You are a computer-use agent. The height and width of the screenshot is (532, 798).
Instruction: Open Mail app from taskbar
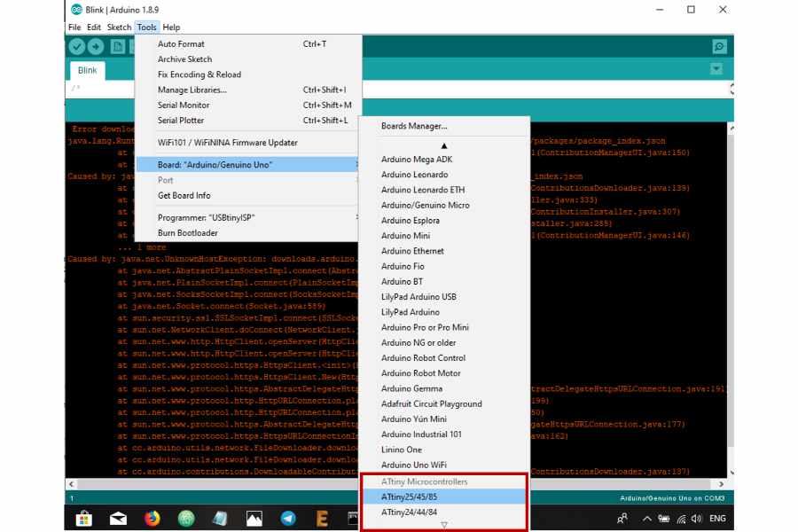(118, 519)
